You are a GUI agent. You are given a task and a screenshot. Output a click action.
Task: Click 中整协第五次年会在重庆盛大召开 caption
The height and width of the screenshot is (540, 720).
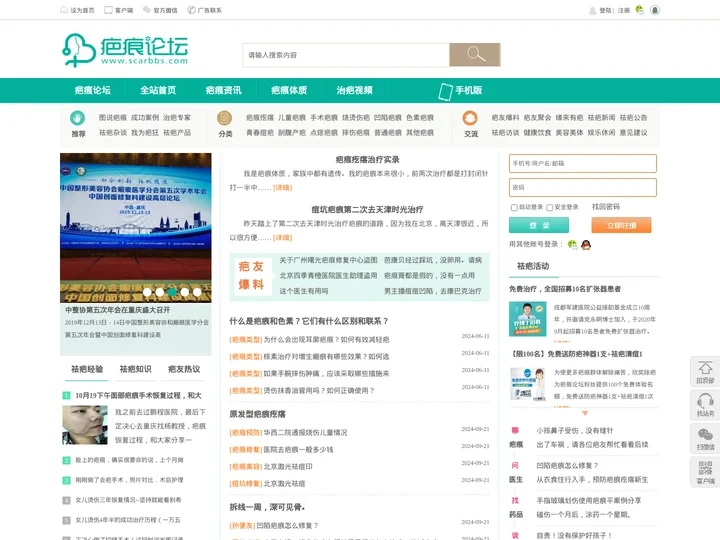point(118,310)
